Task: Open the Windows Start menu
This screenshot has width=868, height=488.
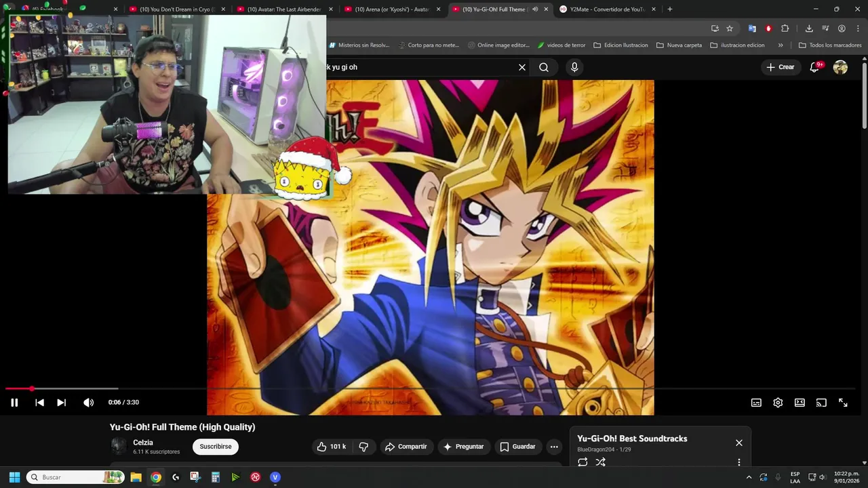Action: click(x=14, y=477)
